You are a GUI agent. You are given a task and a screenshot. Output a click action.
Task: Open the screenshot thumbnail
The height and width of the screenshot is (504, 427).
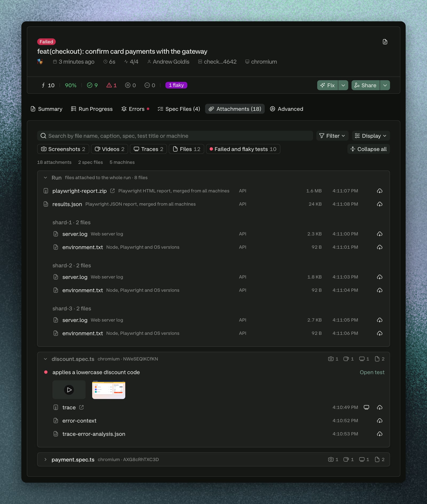coord(109,390)
